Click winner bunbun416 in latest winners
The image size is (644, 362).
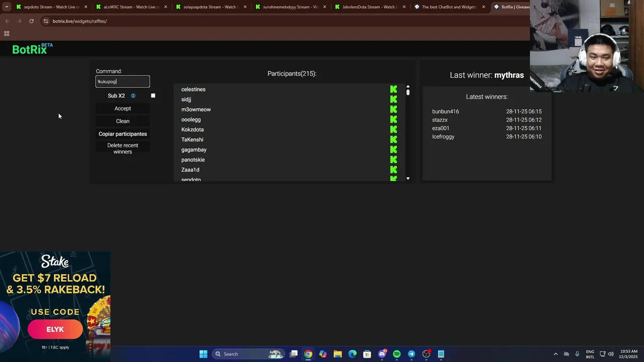pos(445,112)
